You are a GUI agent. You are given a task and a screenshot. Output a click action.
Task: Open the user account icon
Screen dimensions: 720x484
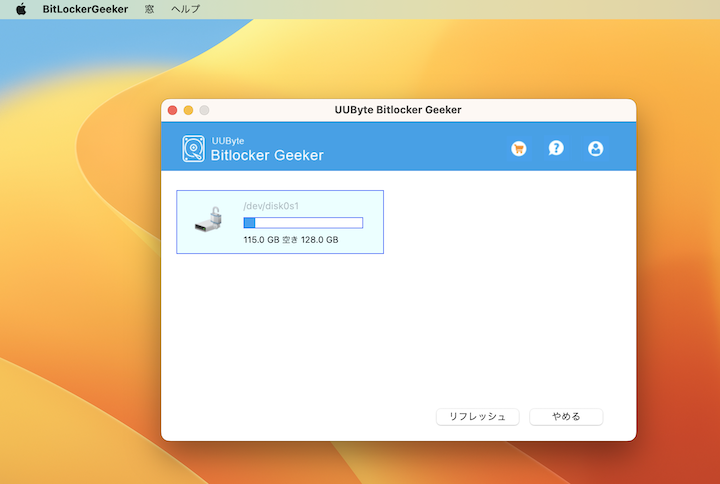(x=596, y=149)
